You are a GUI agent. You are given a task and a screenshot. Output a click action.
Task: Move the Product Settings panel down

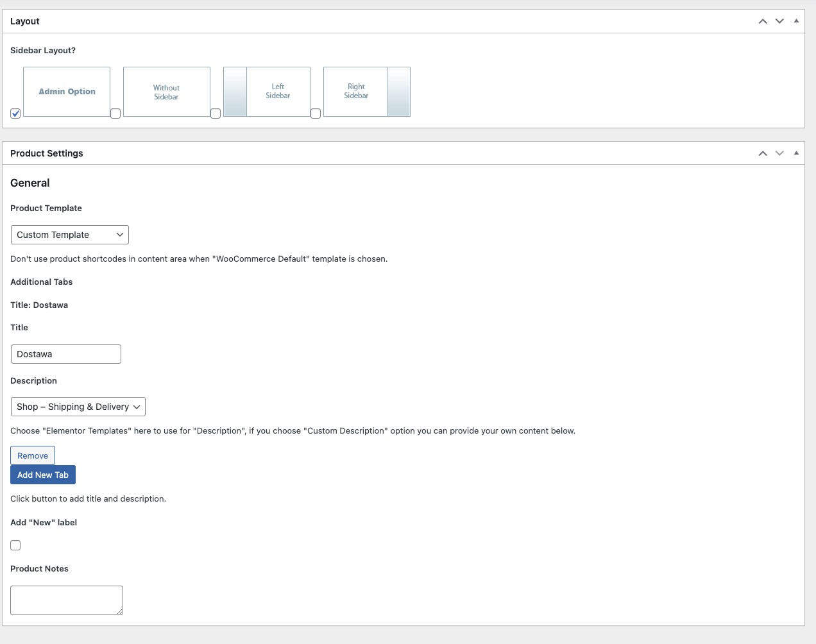[x=779, y=153]
